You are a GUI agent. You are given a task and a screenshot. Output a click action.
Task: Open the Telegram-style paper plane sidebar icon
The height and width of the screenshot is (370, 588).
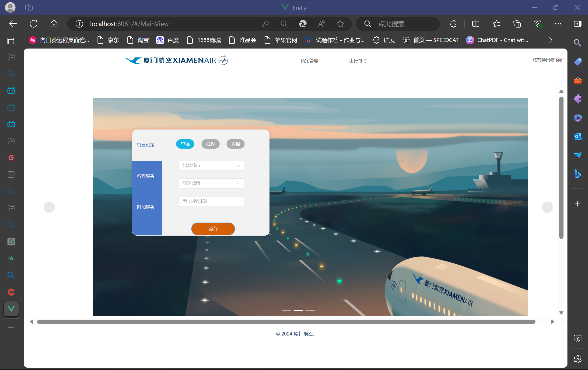pyautogui.click(x=578, y=155)
